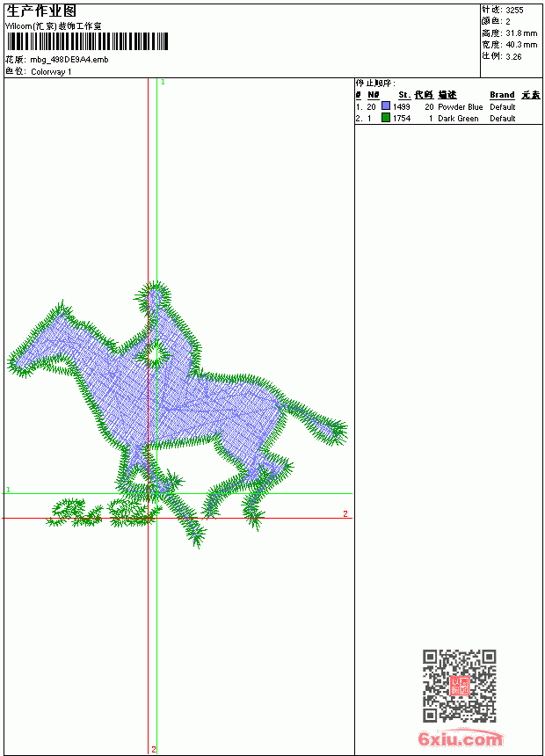Open the 6xiu.com watermark link

460,739
